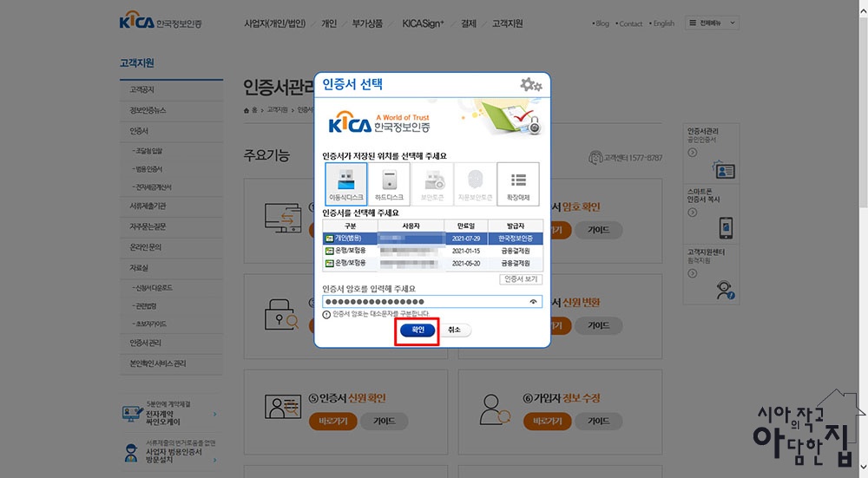Open 고객지원센터 원격지원 quick-menu arrow
Image resolution: width=868 pixels, height=478 pixels.
click(x=693, y=273)
